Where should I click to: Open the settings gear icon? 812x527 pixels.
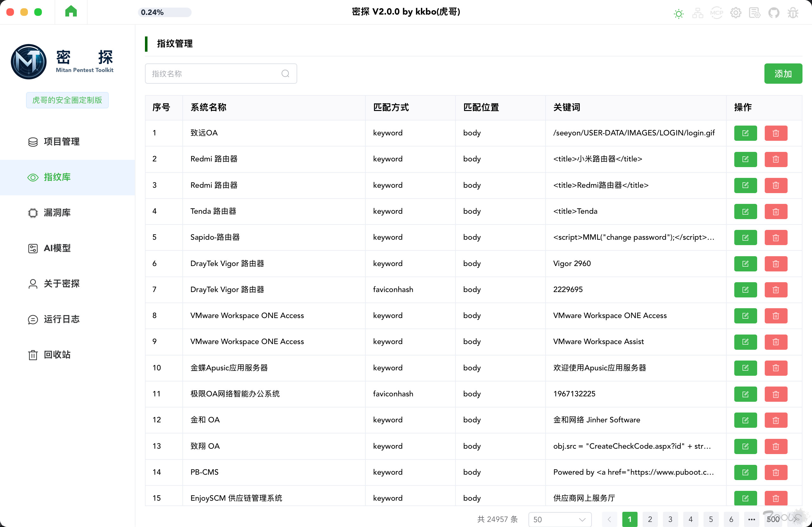pos(736,13)
